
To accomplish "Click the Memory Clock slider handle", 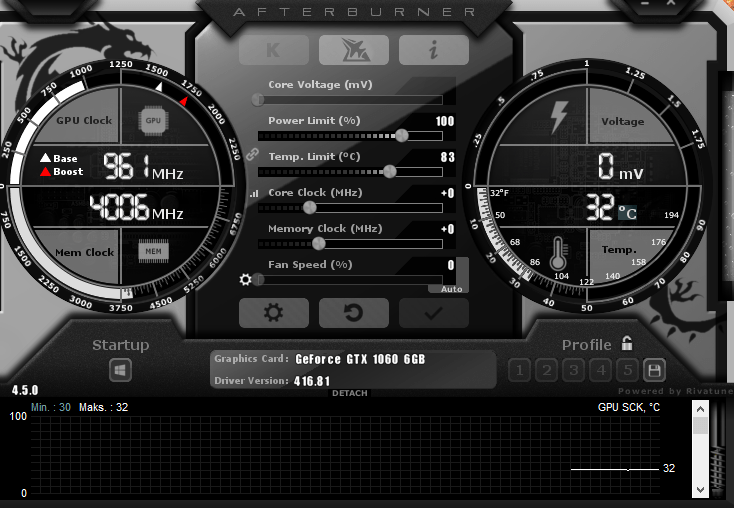I will click(319, 243).
